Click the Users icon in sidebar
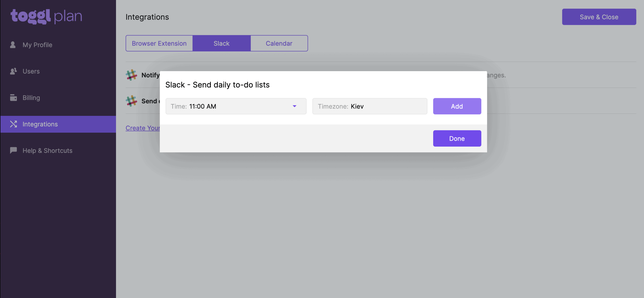Screen dimensions: 644x298 (x=13, y=71)
